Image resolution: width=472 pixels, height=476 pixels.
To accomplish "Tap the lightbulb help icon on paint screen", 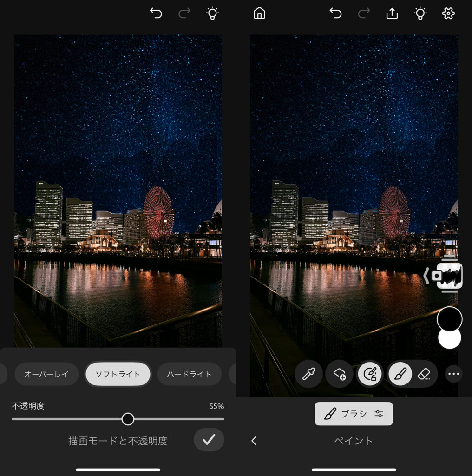I will click(x=420, y=13).
